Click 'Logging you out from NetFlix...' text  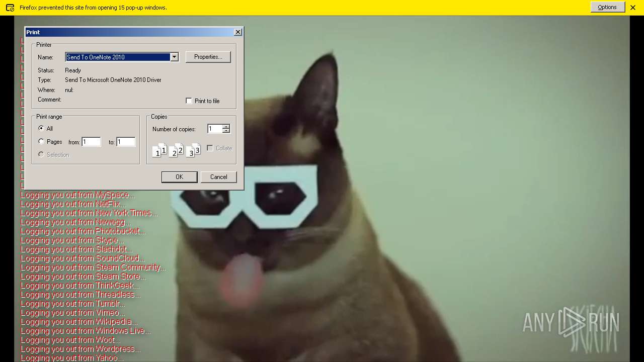tap(73, 204)
